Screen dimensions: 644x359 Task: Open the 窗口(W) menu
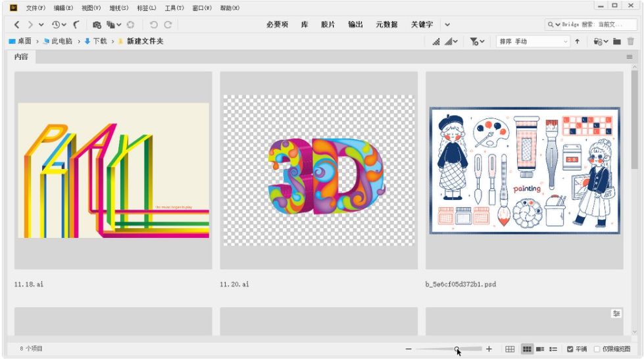pyautogui.click(x=202, y=8)
